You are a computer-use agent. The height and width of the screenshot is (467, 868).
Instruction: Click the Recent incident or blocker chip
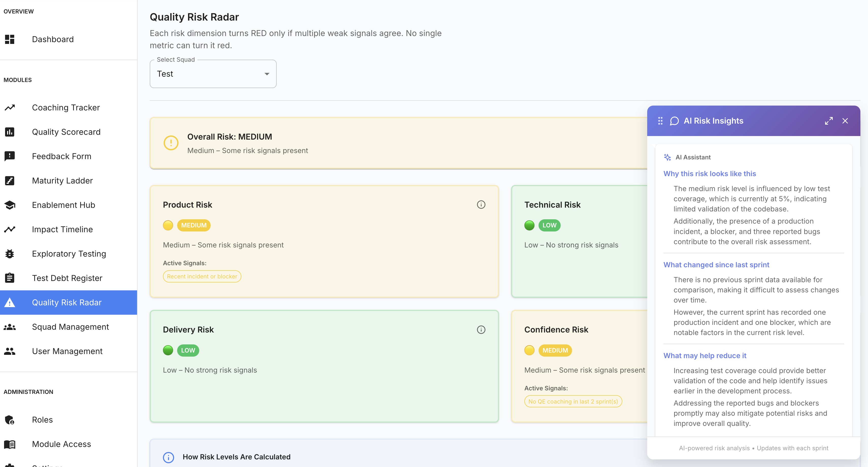(202, 276)
